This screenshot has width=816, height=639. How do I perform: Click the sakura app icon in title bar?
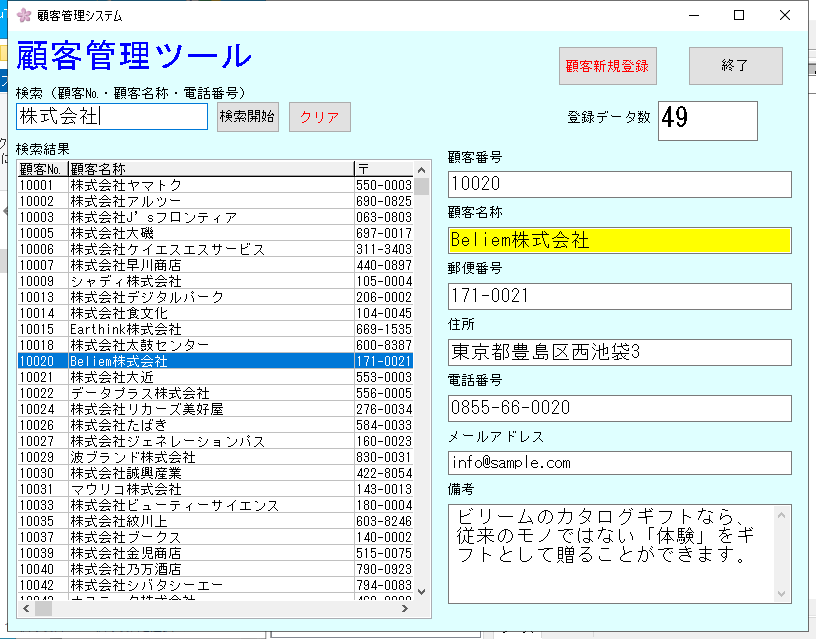pyautogui.click(x=24, y=15)
